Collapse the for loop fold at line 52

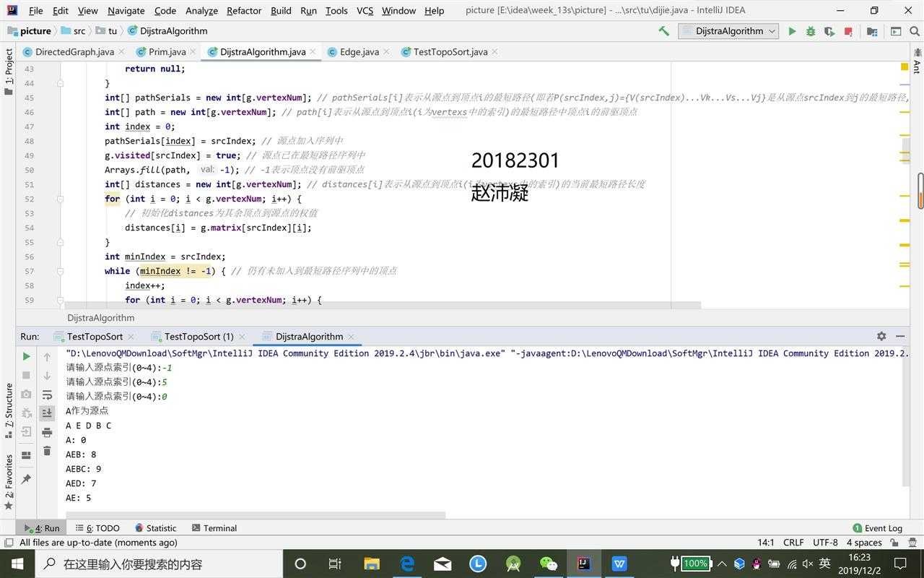click(61, 199)
